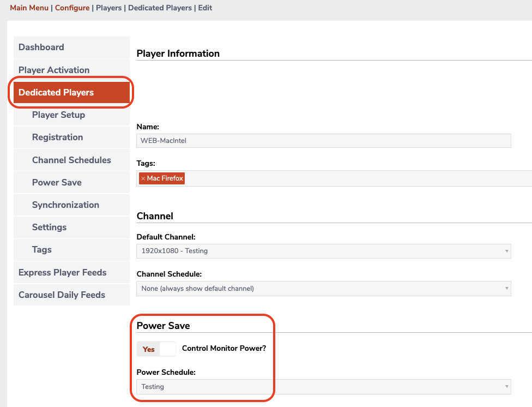Click the Channel section heading
The height and width of the screenshot is (407, 532).
click(155, 216)
